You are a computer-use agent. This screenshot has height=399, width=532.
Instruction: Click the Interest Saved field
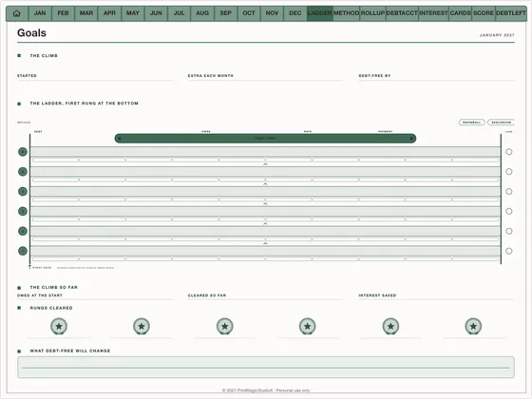pyautogui.click(x=436, y=296)
